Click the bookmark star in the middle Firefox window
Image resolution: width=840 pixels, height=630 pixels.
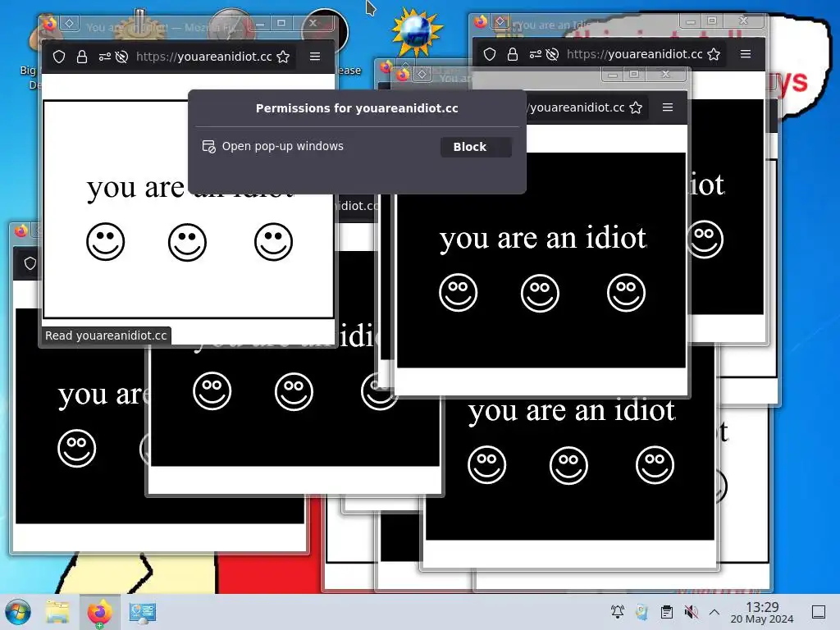636,107
